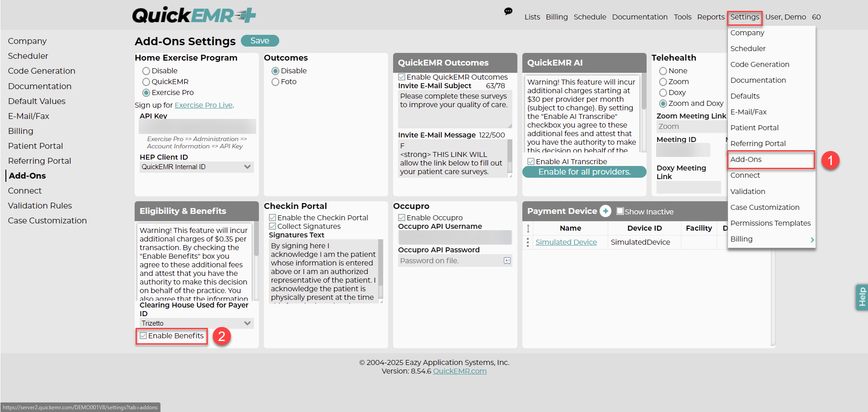
Task: Open Referring Portal in left sidebar
Action: [39, 161]
